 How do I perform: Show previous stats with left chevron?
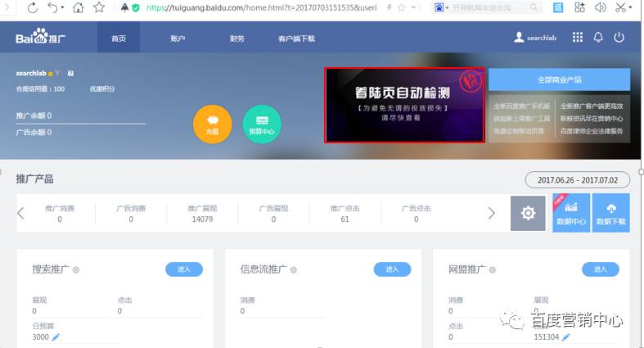click(x=21, y=214)
